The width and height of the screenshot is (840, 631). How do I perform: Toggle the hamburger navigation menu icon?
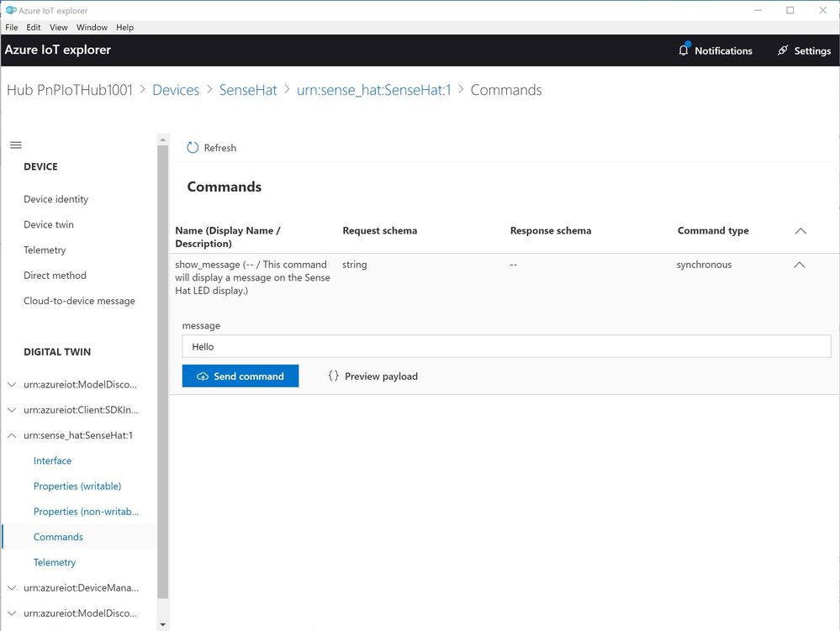(16, 145)
